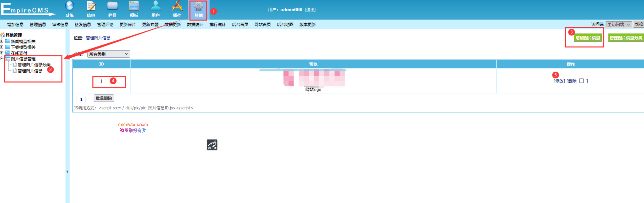Click the 新闻模型相关 folder icon
Viewport: 644px width, 203px height.
pos(8,41)
